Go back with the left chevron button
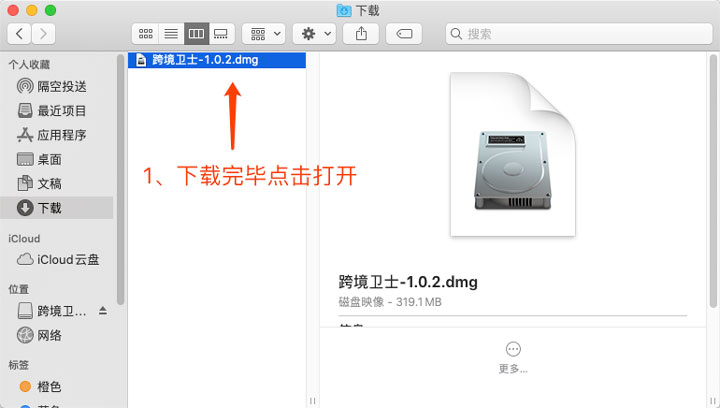The width and height of the screenshot is (720, 408). [19, 34]
